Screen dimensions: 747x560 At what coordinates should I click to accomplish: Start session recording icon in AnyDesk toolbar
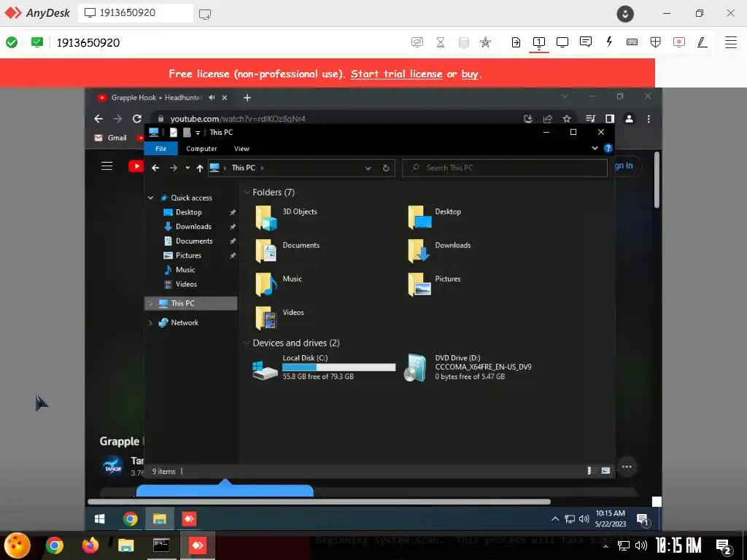tap(679, 42)
